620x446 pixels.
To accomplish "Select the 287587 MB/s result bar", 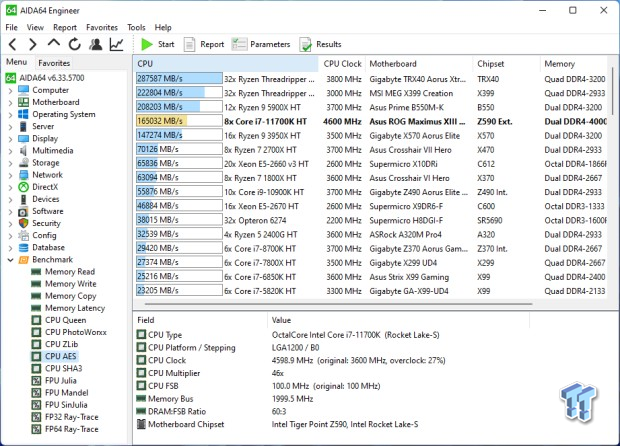I will [179, 79].
